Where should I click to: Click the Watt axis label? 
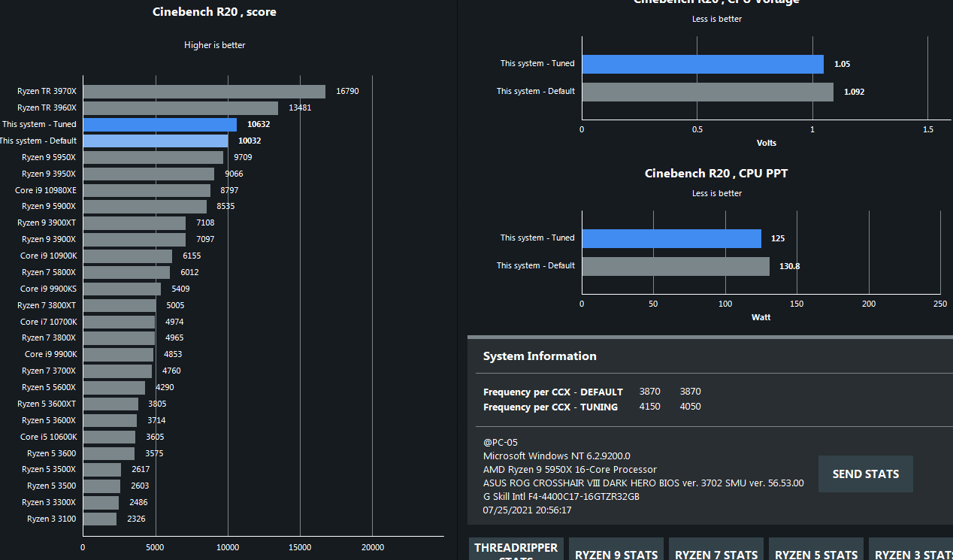(x=761, y=317)
